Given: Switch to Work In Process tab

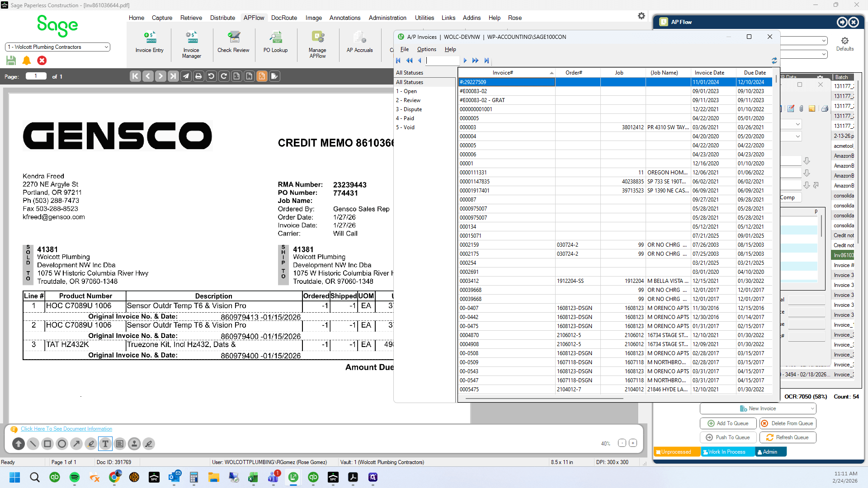Looking at the screenshot, I should click(727, 452).
